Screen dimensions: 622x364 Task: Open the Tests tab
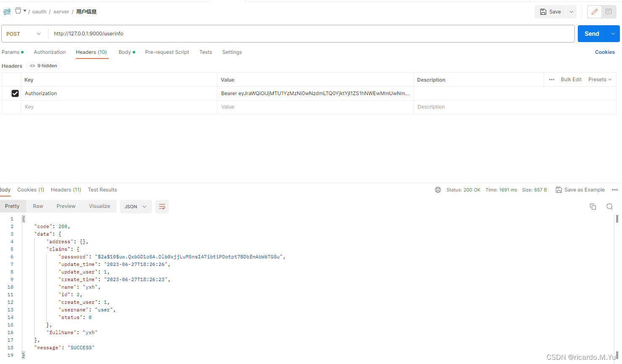(x=206, y=52)
